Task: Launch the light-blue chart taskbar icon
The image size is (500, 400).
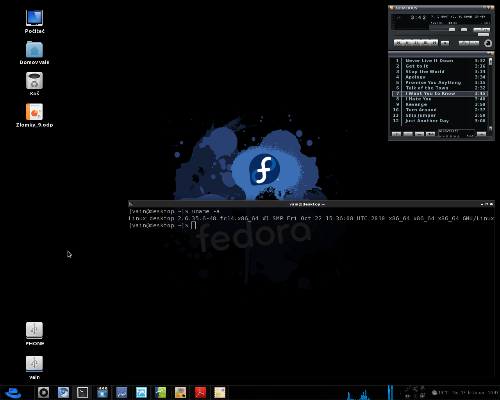Action: [141, 393]
